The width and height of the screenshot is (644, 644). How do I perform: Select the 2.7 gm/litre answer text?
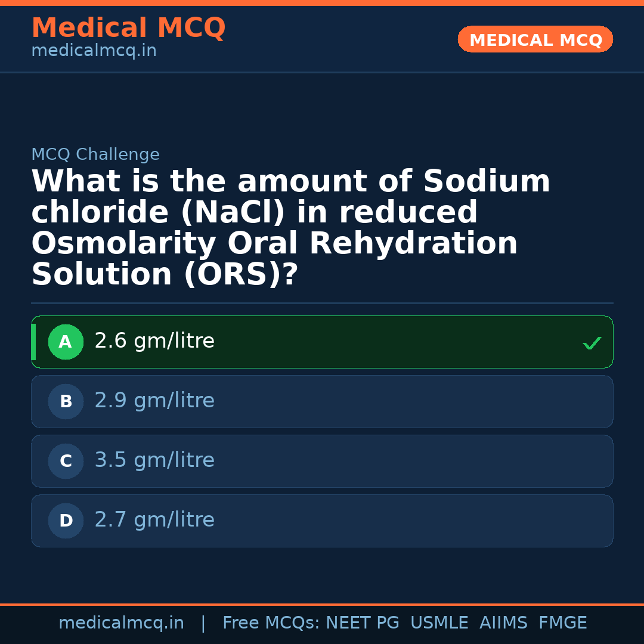coord(154,520)
